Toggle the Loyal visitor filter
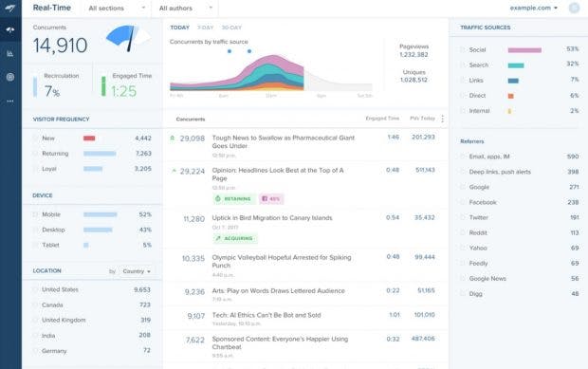Viewport: 588px width, 369px height. 35,169
